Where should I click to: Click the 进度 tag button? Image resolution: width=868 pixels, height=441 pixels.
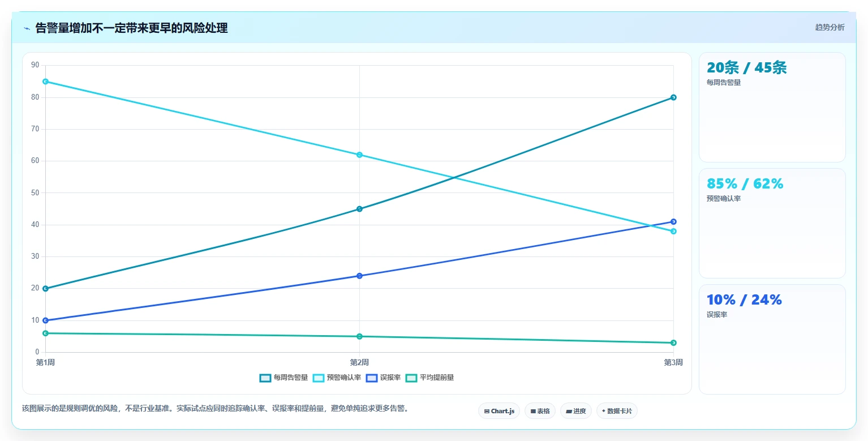[576, 411]
